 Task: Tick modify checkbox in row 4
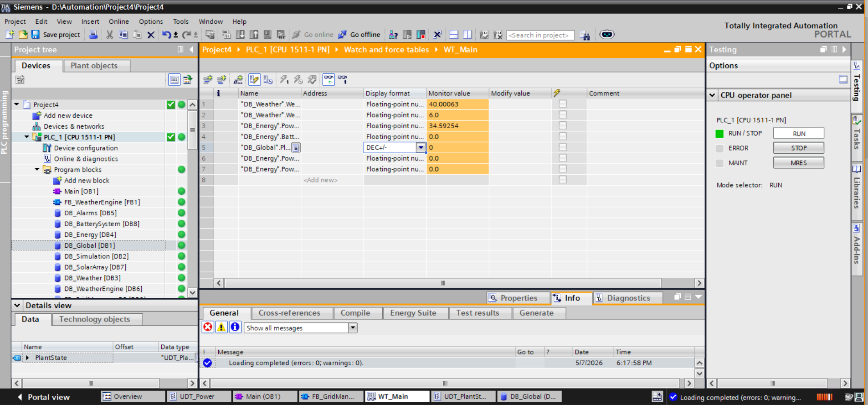click(x=563, y=136)
